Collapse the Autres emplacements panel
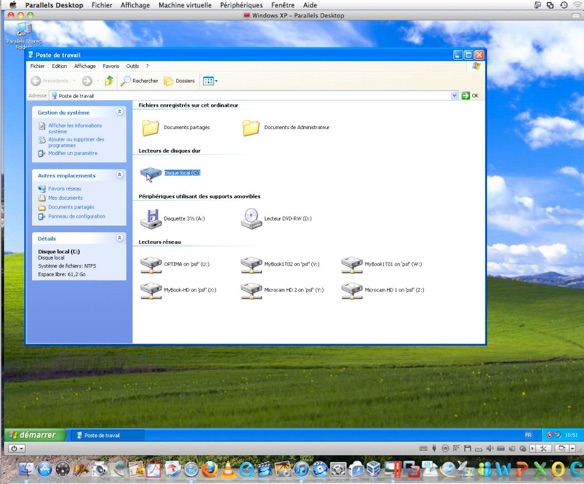This screenshot has width=584, height=484. (120, 175)
